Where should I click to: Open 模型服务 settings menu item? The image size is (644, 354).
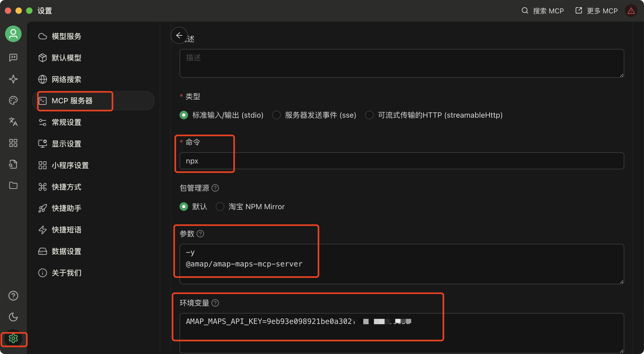coord(66,36)
